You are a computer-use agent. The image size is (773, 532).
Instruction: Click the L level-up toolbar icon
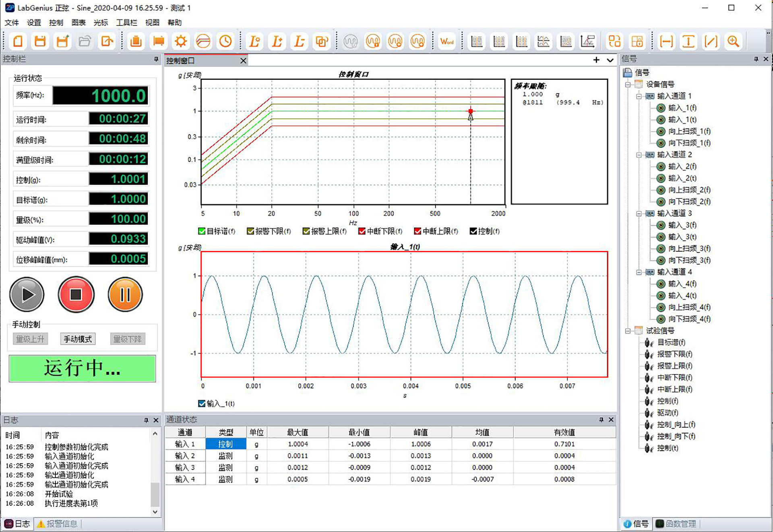(x=277, y=41)
